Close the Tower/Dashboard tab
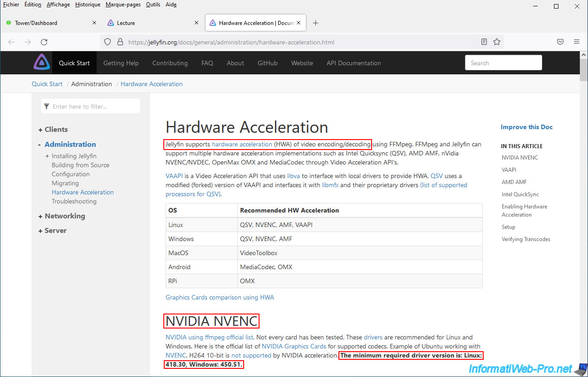 point(94,23)
